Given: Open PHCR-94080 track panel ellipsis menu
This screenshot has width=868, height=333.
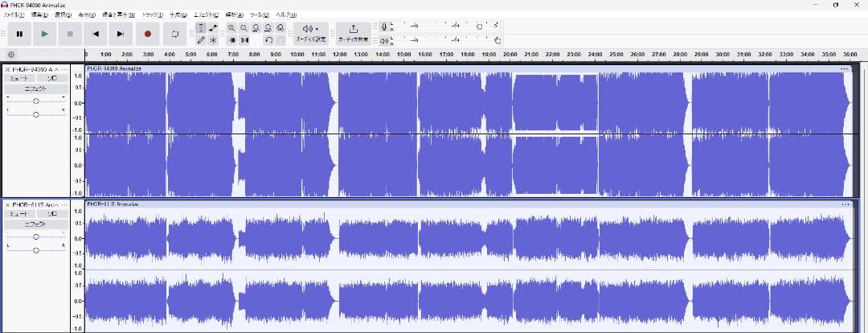Looking at the screenshot, I should (x=64, y=69).
